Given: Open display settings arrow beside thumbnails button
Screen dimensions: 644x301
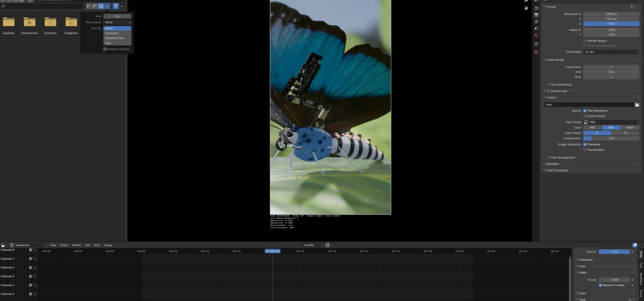Looking at the screenshot, I should click(x=107, y=6).
